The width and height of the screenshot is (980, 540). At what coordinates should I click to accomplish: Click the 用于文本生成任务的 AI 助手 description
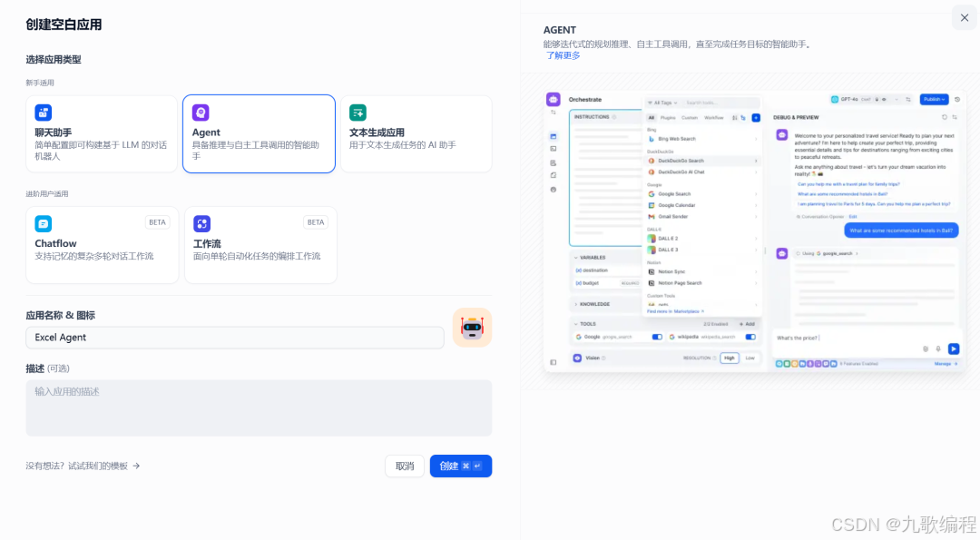(x=403, y=145)
